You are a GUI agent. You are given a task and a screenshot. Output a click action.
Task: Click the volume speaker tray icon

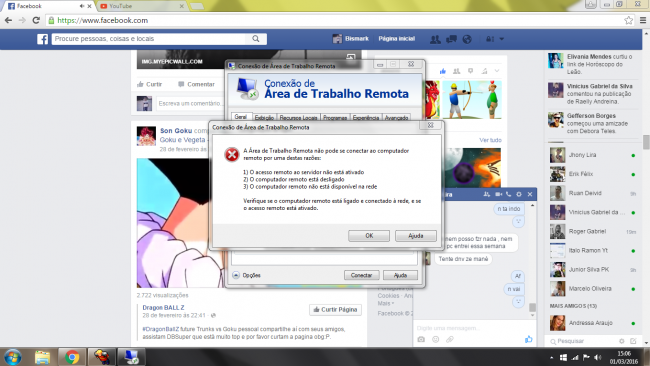point(597,357)
